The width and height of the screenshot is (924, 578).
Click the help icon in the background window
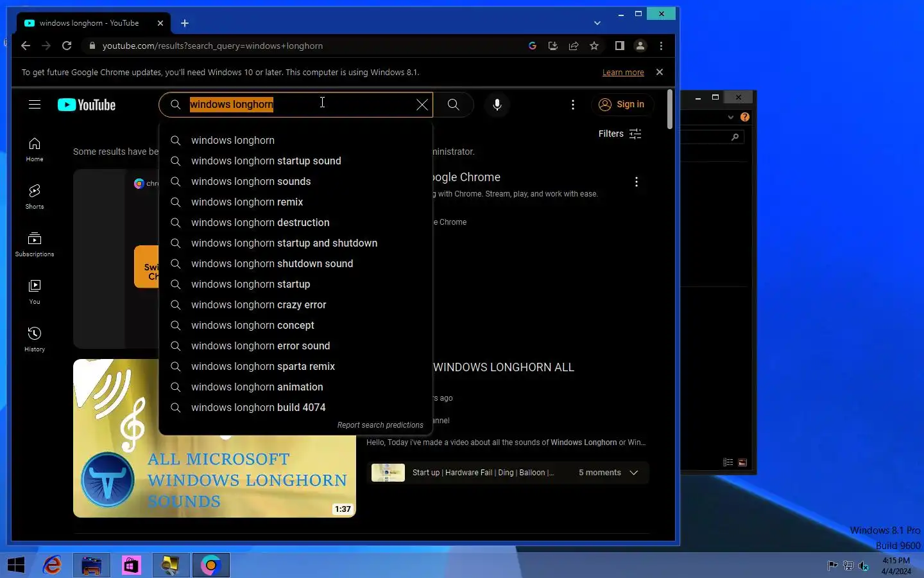tap(744, 117)
